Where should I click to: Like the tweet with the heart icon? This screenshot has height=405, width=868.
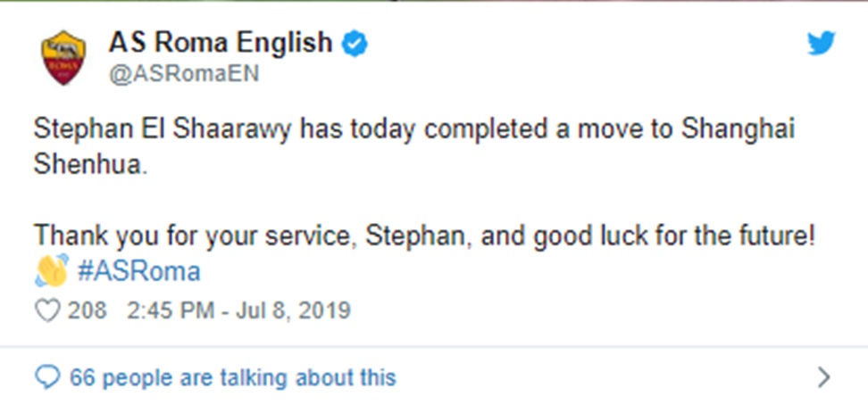point(46,310)
